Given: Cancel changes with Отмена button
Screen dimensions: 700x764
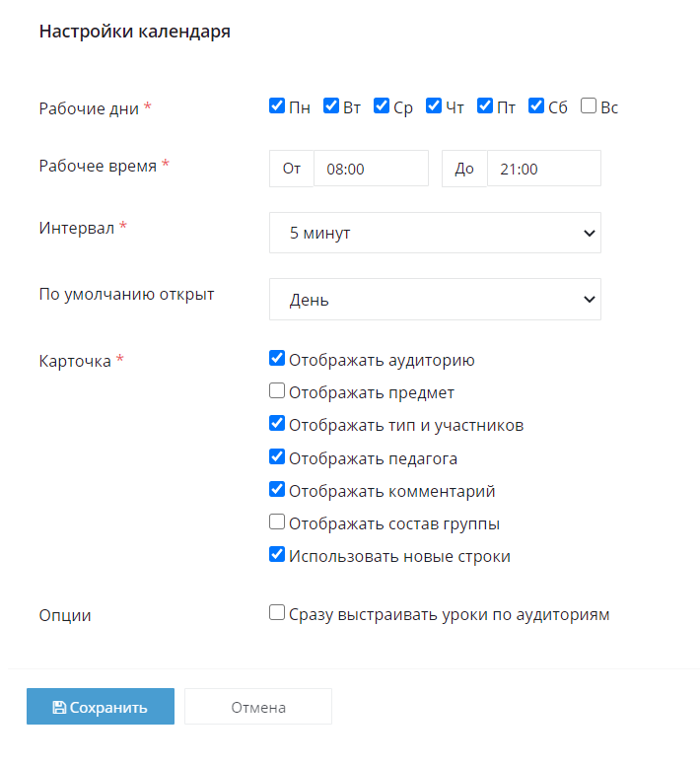Looking at the screenshot, I should [x=258, y=707].
